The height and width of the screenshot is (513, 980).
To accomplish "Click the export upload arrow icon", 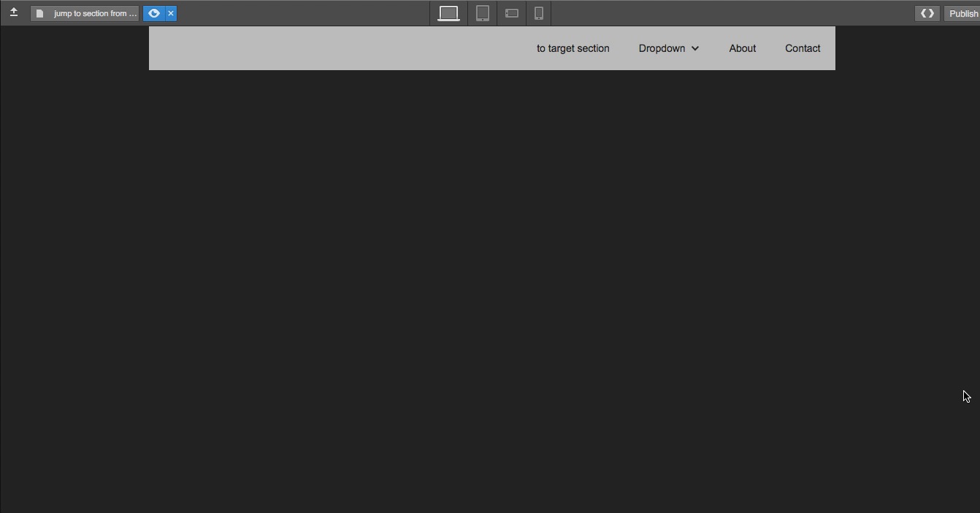I will point(13,12).
